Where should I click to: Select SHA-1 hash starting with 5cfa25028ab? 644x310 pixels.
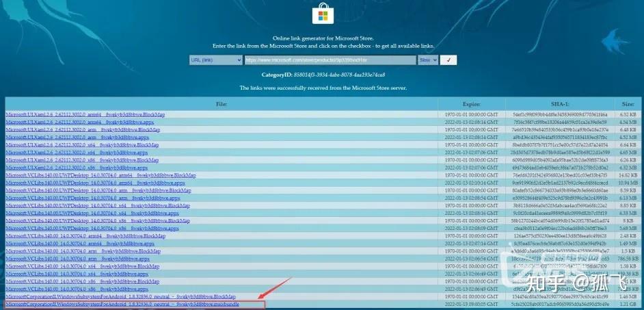pyautogui.click(x=560, y=305)
